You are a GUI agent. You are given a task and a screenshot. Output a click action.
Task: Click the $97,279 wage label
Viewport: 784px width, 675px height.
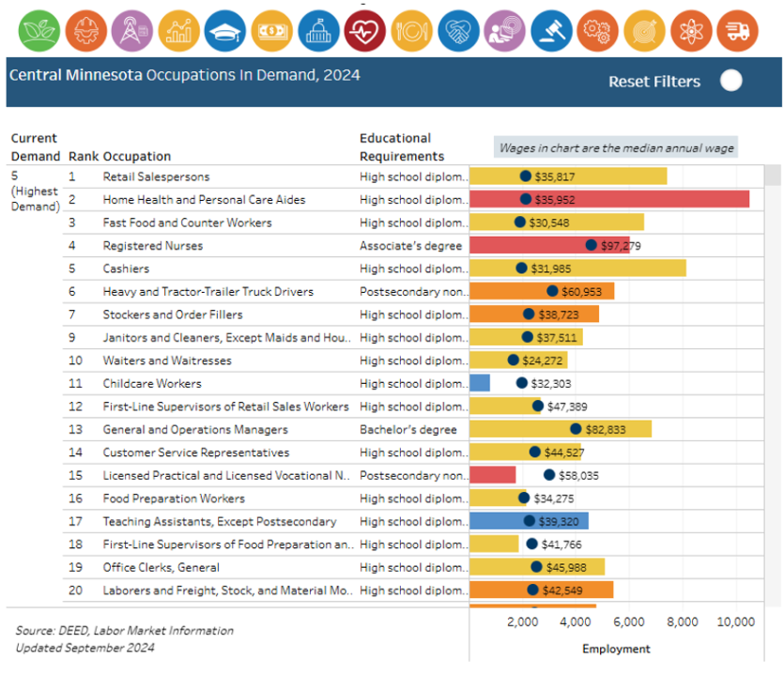click(621, 246)
